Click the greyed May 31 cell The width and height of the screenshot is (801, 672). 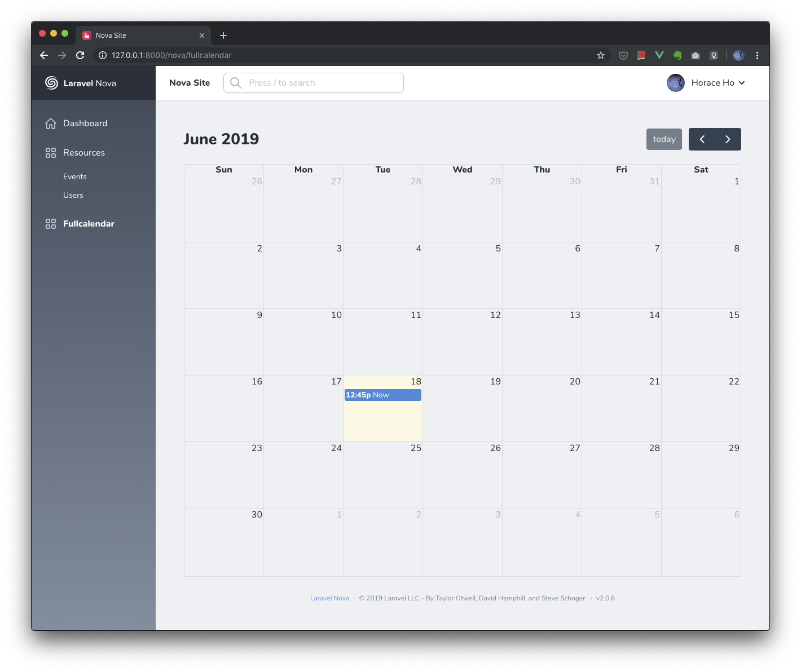click(622, 209)
